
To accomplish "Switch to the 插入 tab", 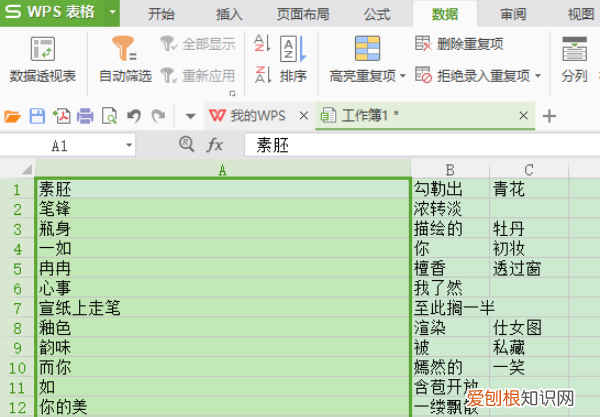I will pos(229,15).
